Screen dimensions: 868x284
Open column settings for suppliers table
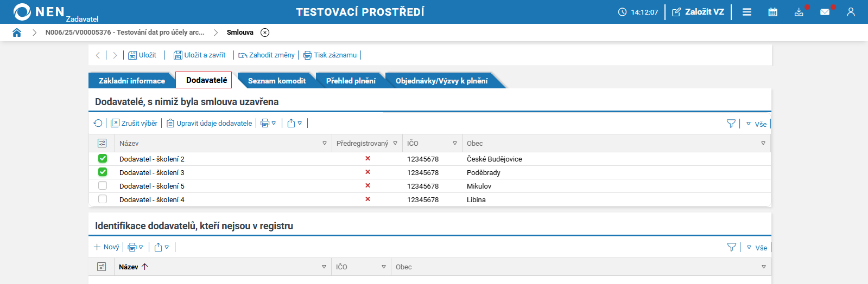pyautogui.click(x=102, y=143)
